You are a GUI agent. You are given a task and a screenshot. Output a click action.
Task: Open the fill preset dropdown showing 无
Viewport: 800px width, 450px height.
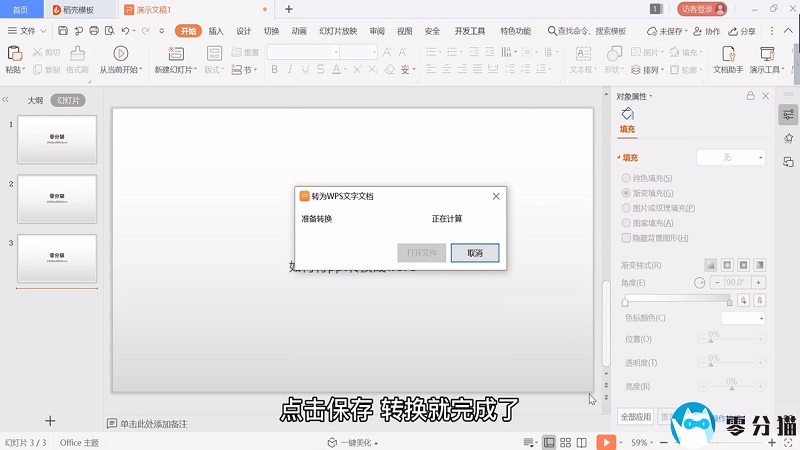(730, 157)
